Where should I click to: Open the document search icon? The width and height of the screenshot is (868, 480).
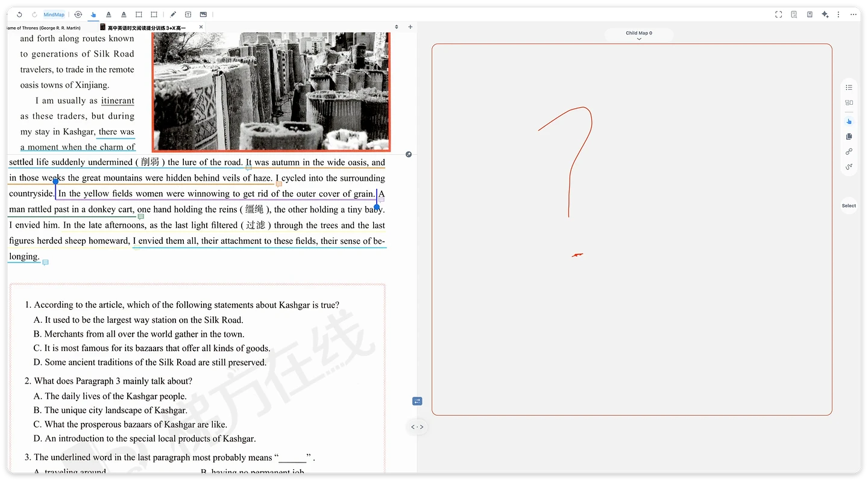point(794,14)
